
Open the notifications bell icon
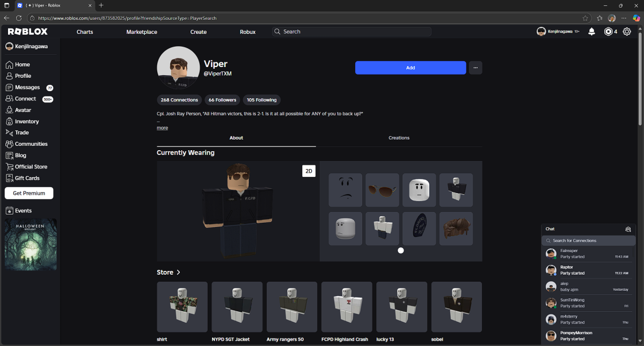coord(591,32)
